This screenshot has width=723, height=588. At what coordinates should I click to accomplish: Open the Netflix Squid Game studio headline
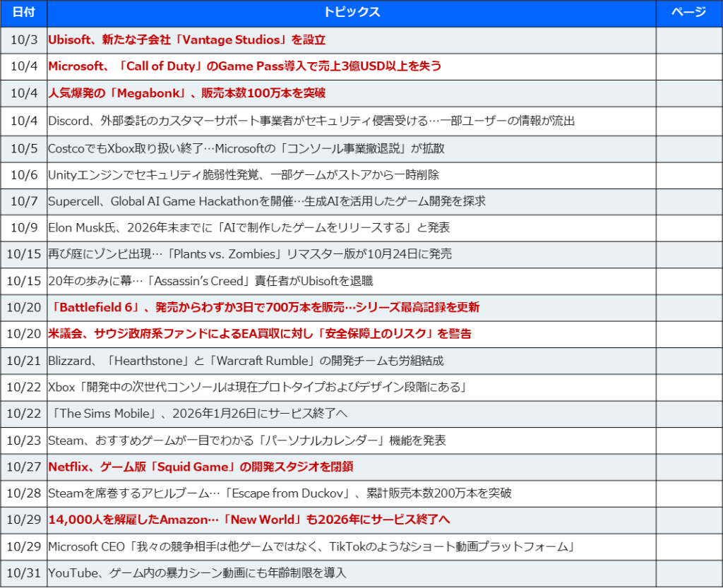pos(201,467)
